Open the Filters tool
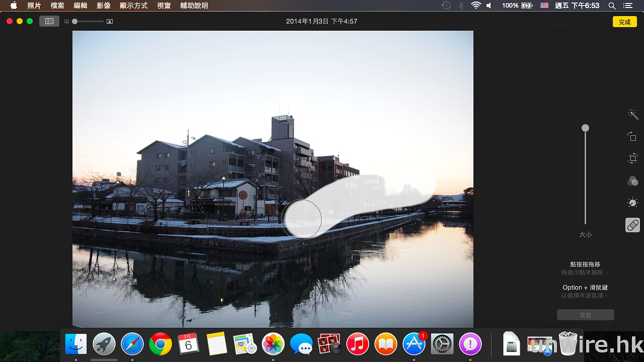This screenshot has height=362, width=644. 632,181
